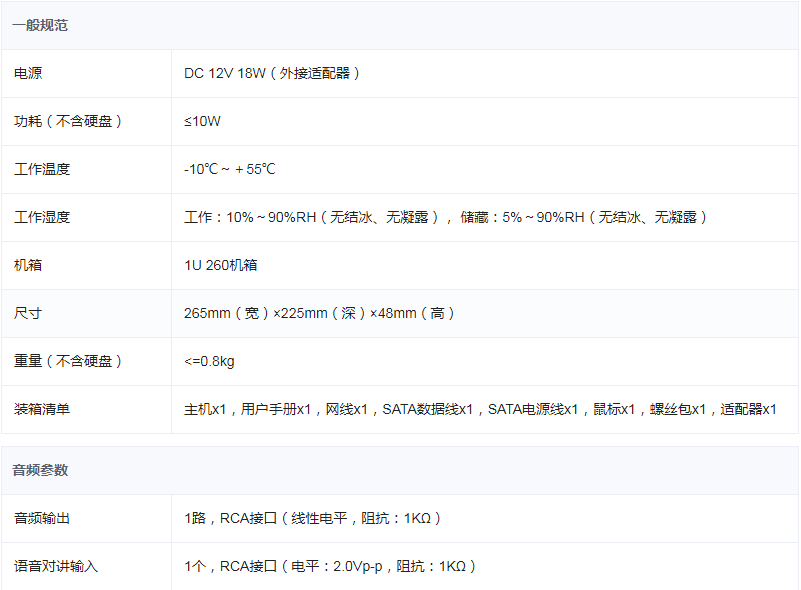Click the '机箱' row label

point(28,266)
